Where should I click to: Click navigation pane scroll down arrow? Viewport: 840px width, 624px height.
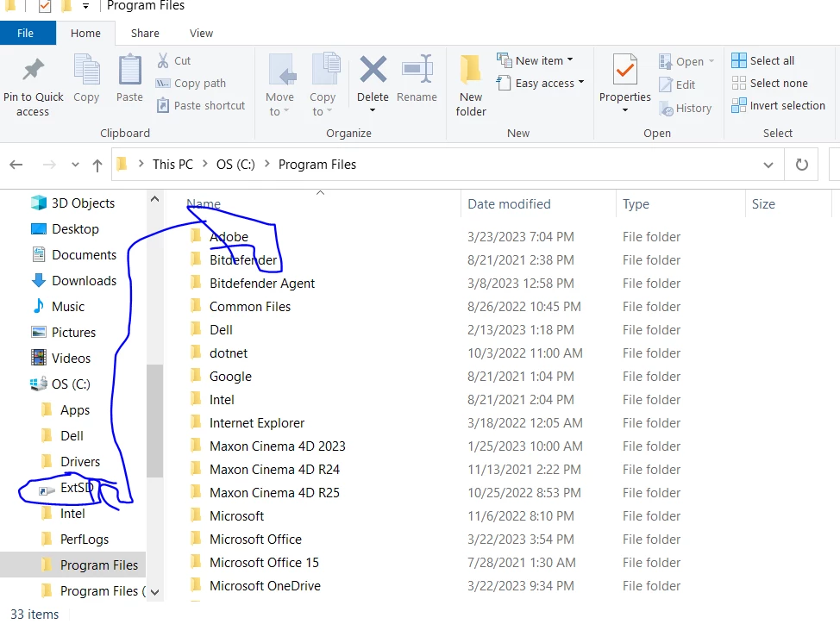coord(155,592)
